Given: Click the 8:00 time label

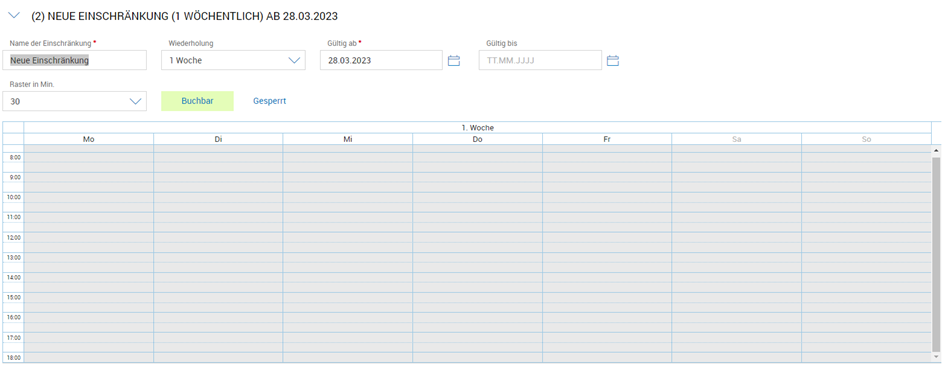Looking at the screenshot, I should pyautogui.click(x=15, y=157).
